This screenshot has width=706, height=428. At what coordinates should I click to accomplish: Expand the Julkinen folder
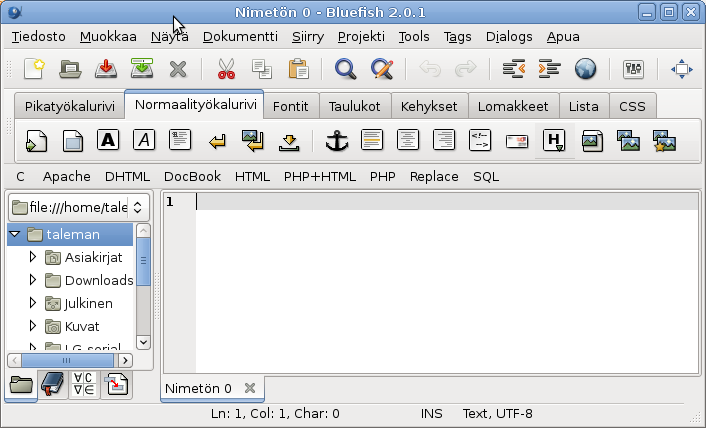click(32, 303)
